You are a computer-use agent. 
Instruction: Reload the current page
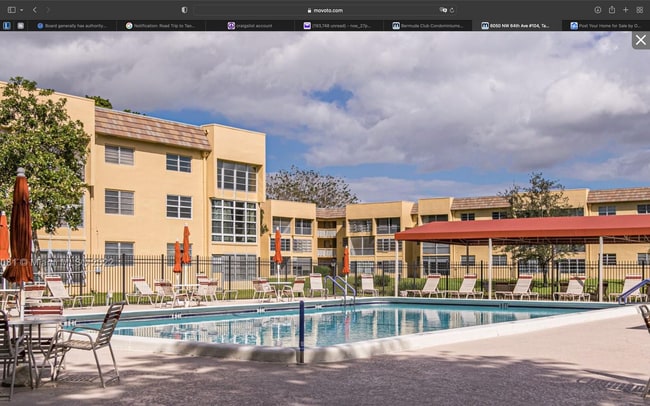pos(452,10)
